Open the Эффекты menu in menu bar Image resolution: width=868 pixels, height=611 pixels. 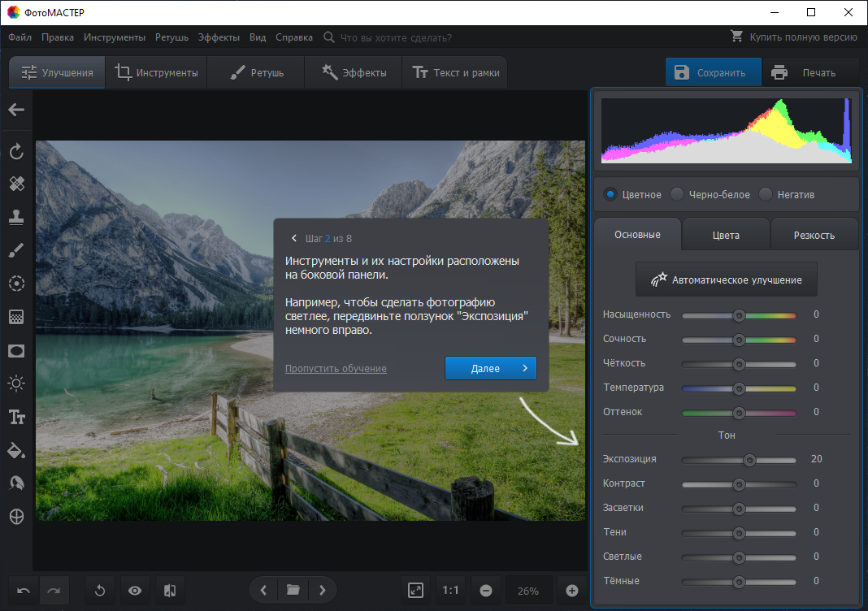tap(219, 37)
